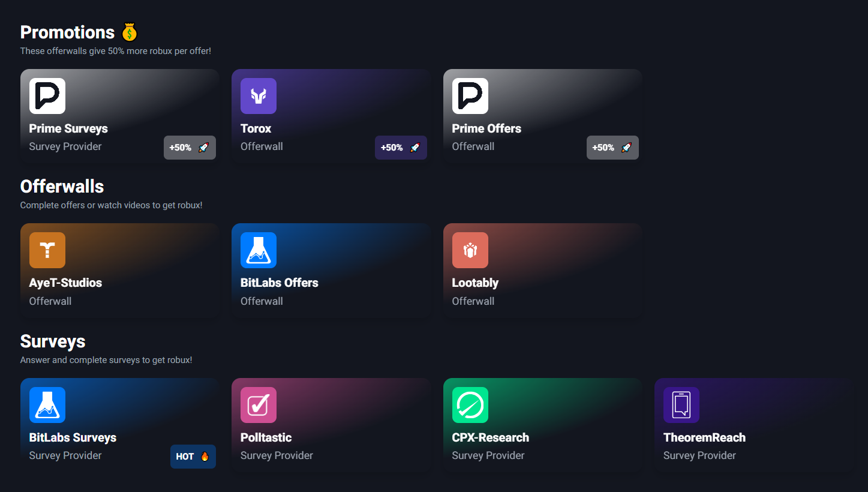Click the +50% badge on Prime Surveys

(x=190, y=148)
